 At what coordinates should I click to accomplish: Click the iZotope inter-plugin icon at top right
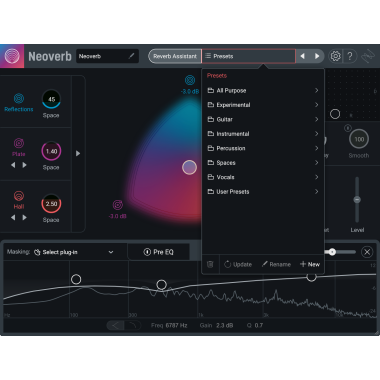click(x=368, y=56)
